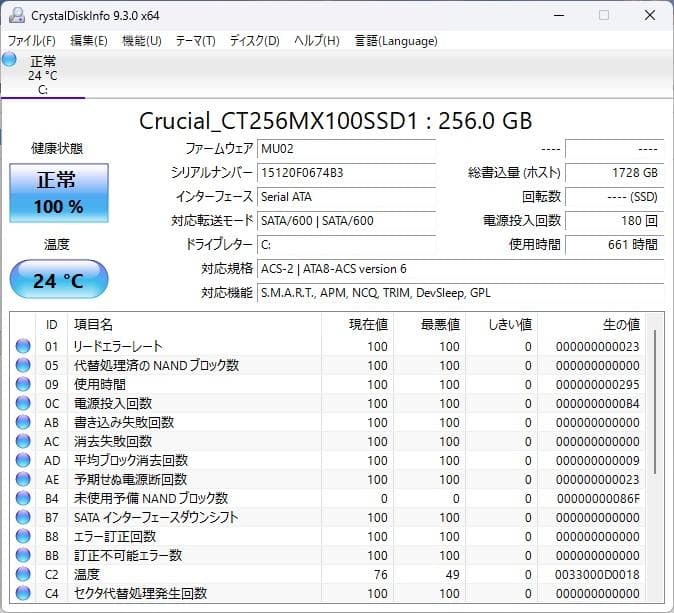Click total host writes value 1728 GB
The image size is (674, 613).
(615, 173)
